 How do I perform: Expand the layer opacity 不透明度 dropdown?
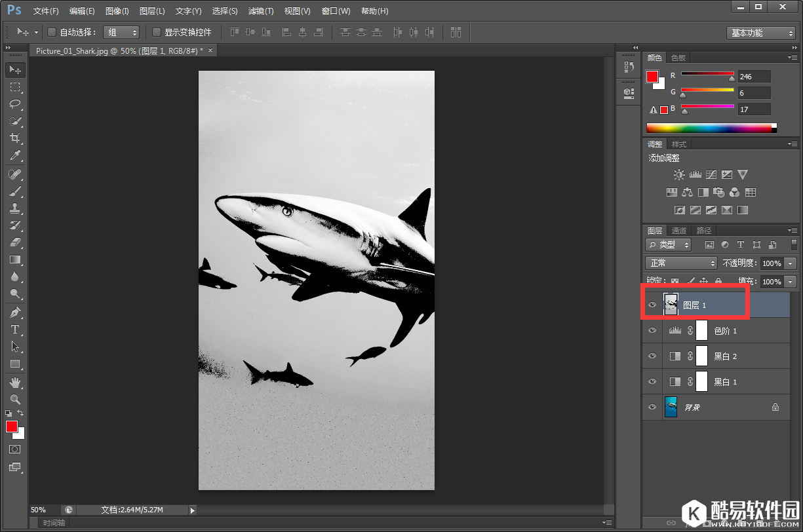[790, 263]
